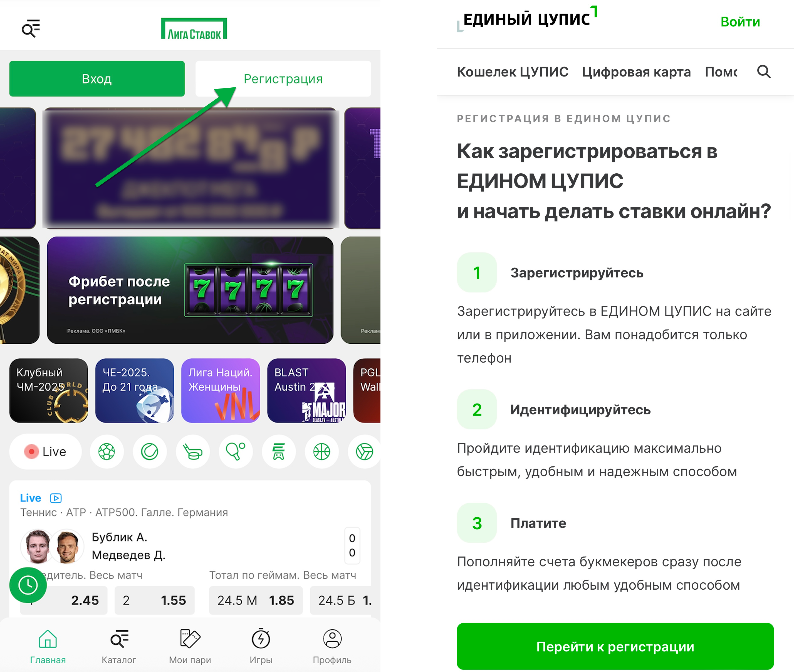Click Перейти к регистрации button
Screen dimensions: 794x672
pos(615,646)
